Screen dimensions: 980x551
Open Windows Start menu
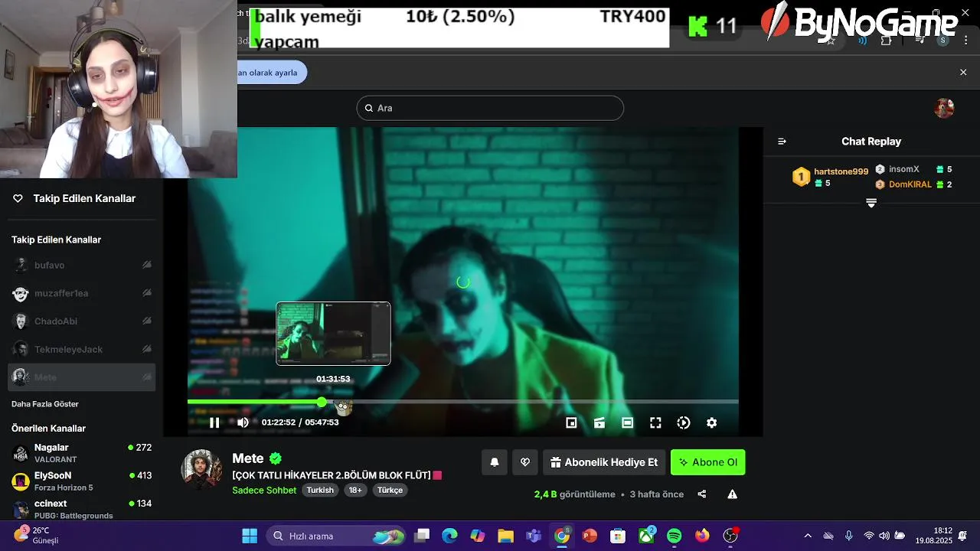[x=250, y=536]
